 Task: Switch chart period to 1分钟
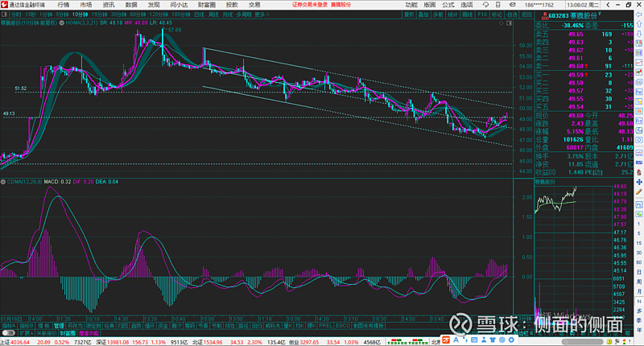pos(46,14)
